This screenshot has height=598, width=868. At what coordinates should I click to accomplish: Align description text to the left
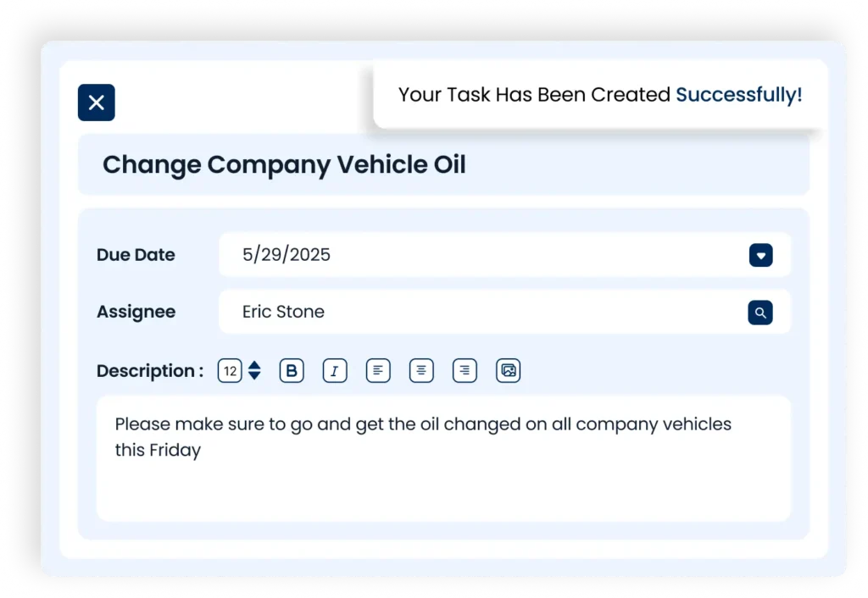tap(378, 371)
